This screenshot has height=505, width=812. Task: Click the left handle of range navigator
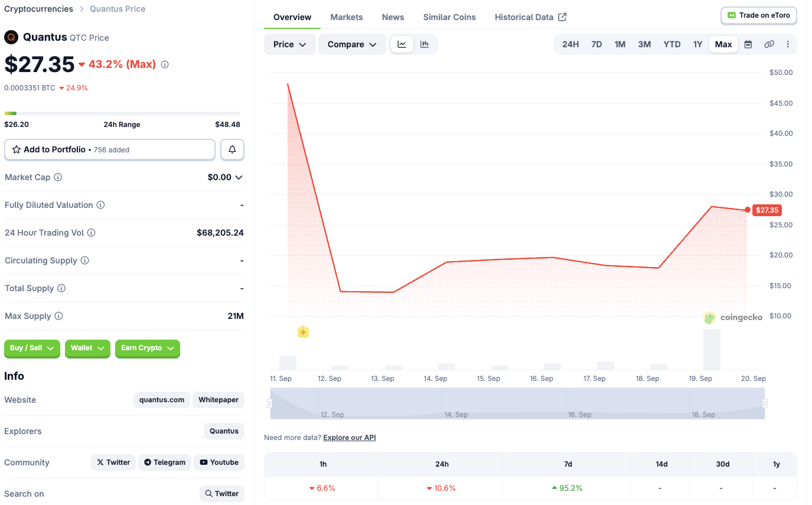coord(270,403)
